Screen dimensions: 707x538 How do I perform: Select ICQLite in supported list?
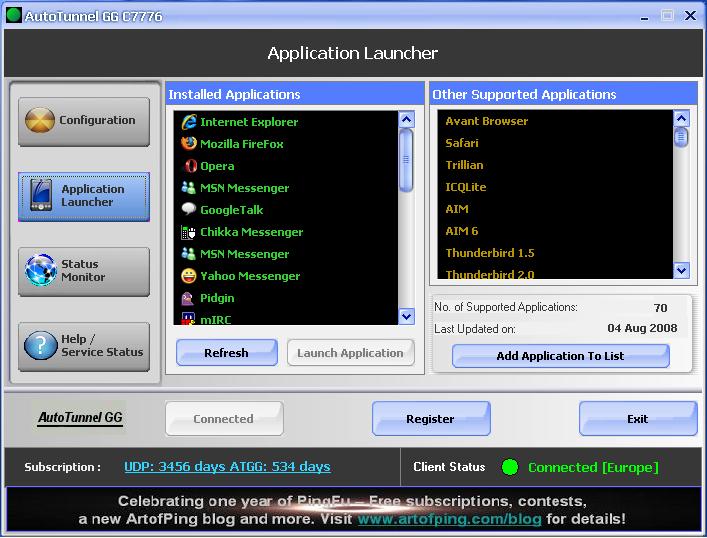tap(555, 187)
